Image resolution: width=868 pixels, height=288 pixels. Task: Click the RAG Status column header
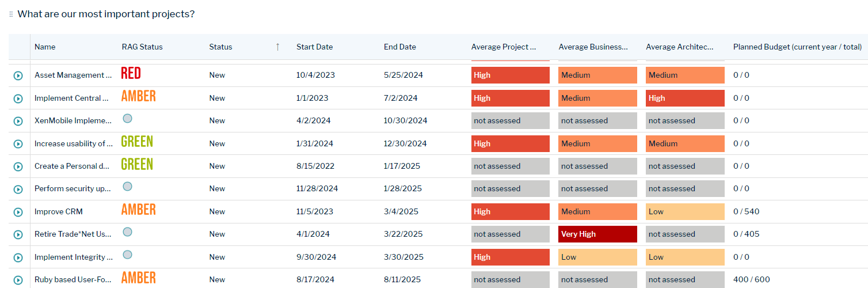(x=142, y=47)
